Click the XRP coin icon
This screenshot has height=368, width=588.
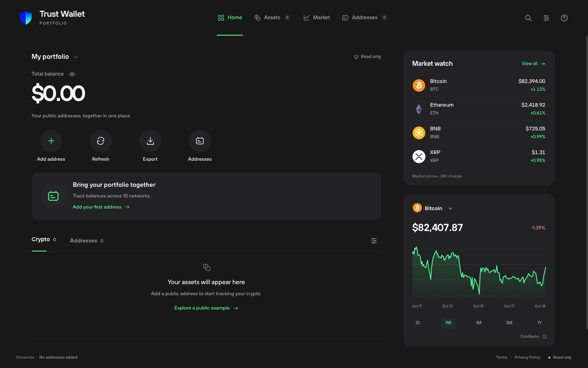click(419, 156)
